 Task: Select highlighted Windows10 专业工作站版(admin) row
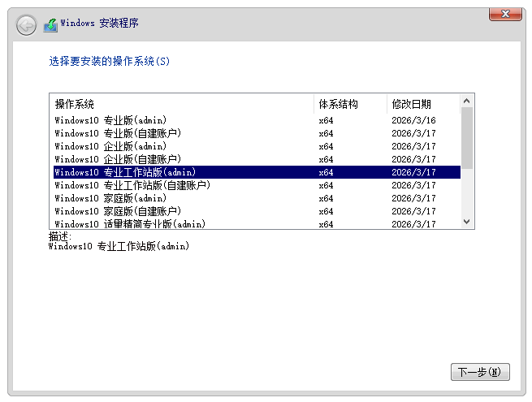pyautogui.click(x=257, y=172)
